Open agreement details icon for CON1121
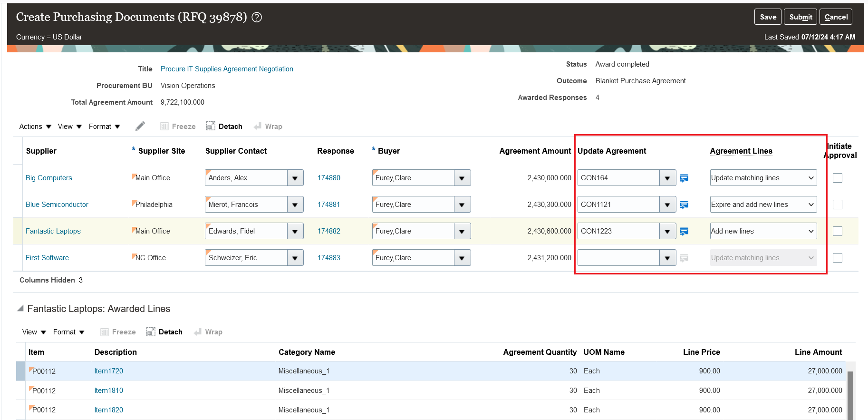Screen dimensions: 868x420 point(684,205)
